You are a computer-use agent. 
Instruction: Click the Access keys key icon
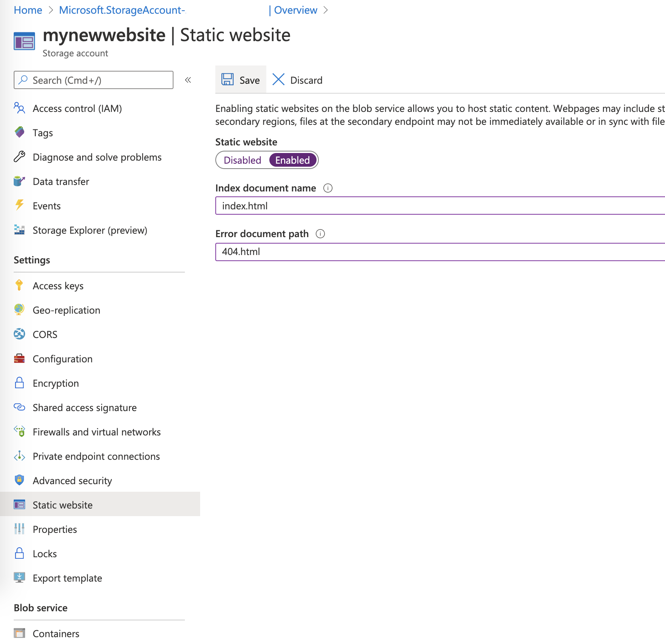click(x=19, y=285)
